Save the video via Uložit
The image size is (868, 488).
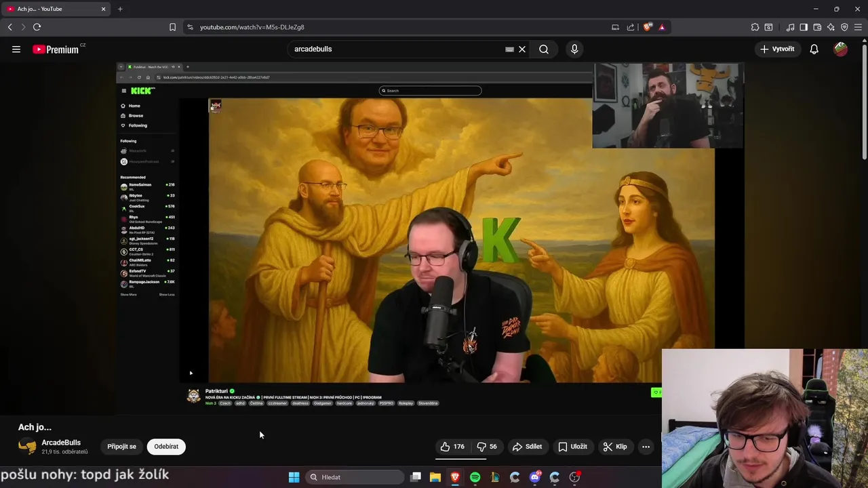[x=572, y=447]
